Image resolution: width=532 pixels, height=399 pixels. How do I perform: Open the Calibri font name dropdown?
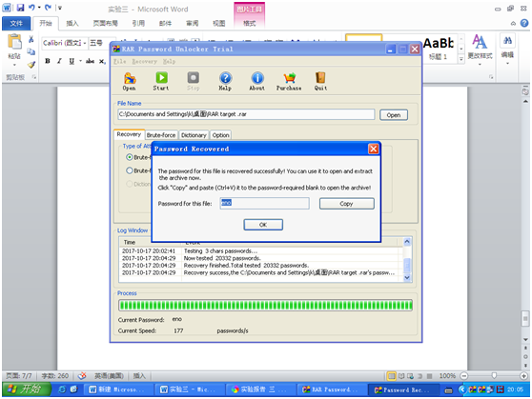pos(85,43)
